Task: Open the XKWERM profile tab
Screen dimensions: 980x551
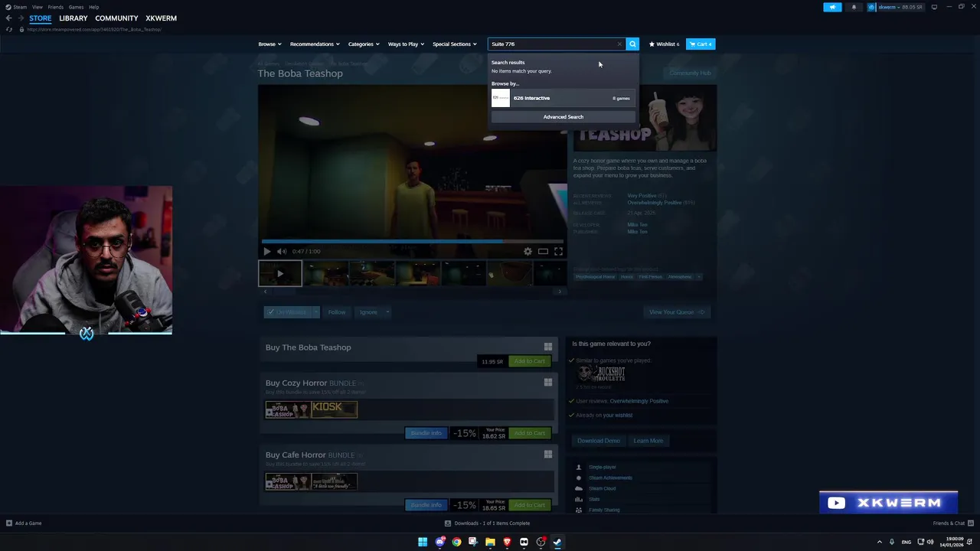Action: pyautogui.click(x=161, y=18)
